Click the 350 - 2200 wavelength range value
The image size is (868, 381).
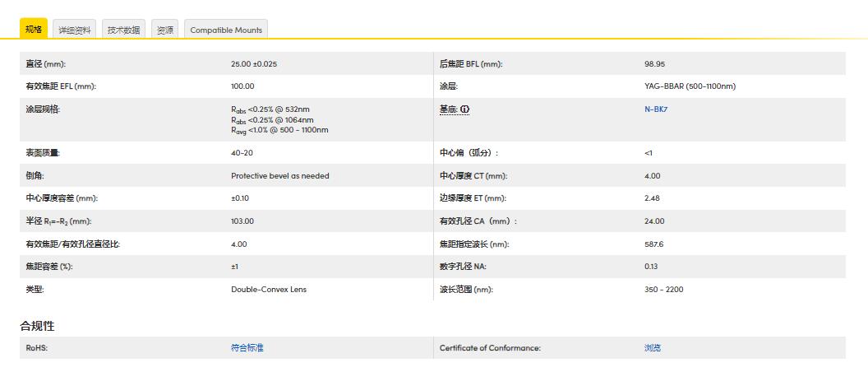tap(663, 290)
